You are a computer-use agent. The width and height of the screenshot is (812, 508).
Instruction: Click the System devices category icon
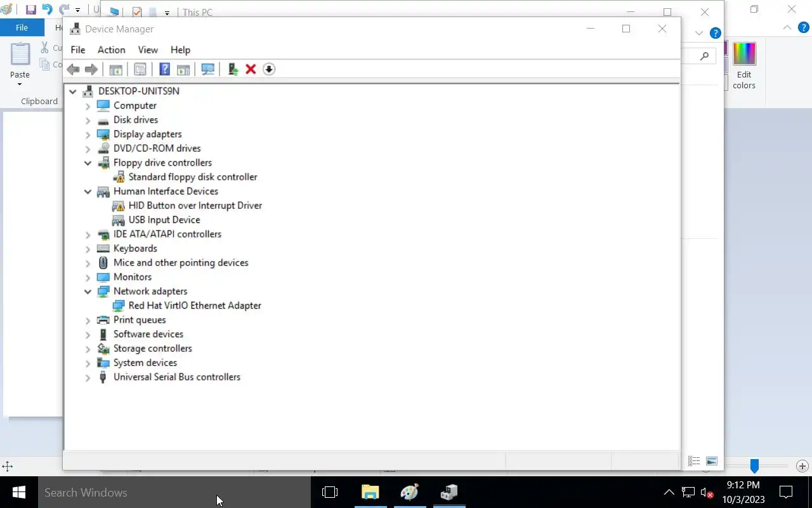point(103,363)
